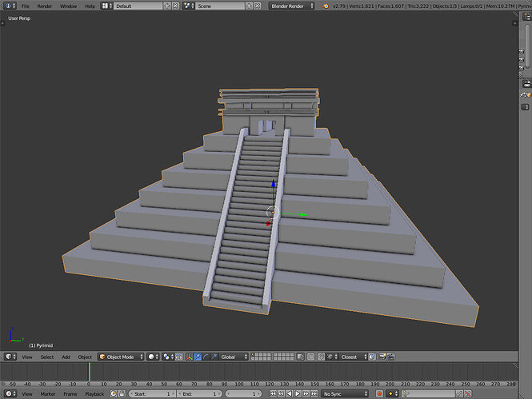
Task: Click the Blender logo icon
Action: (326, 6)
